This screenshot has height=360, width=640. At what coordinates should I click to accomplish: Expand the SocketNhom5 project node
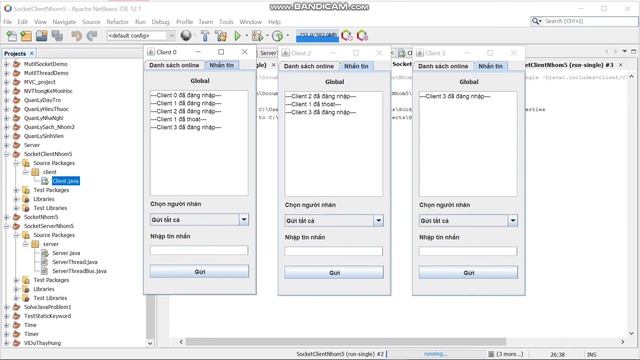click(x=6, y=217)
